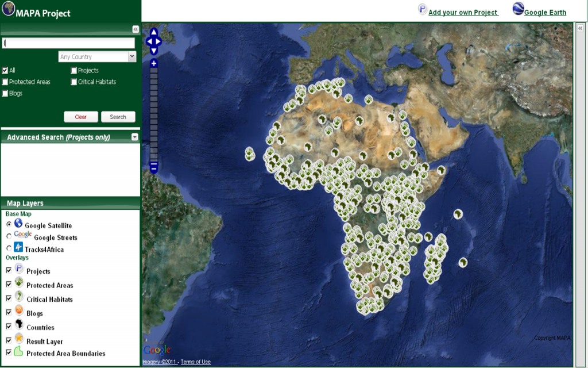Select the Google Satellite base map radio
588x368 pixels.
click(x=9, y=224)
